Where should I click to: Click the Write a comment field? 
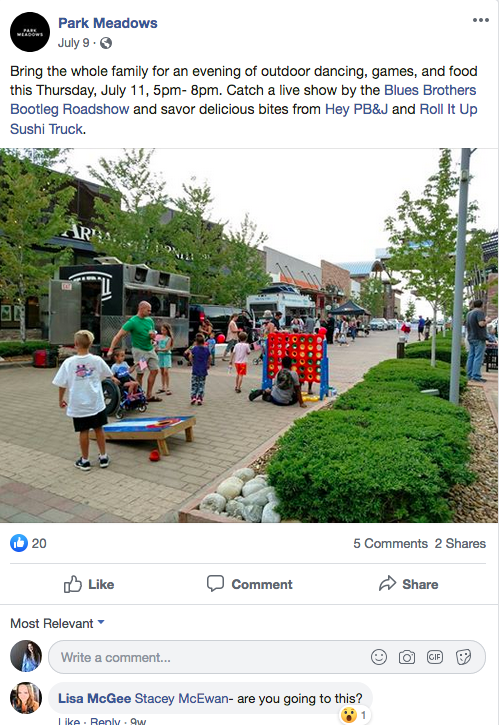267,657
